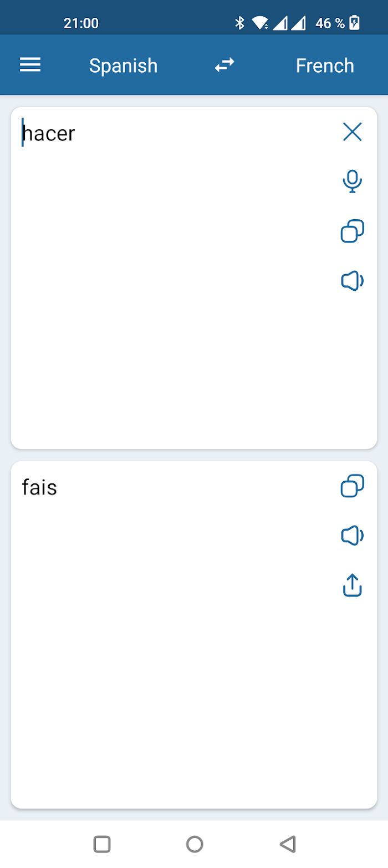Copy the source text hacer
This screenshot has height=868, width=388.
(353, 231)
